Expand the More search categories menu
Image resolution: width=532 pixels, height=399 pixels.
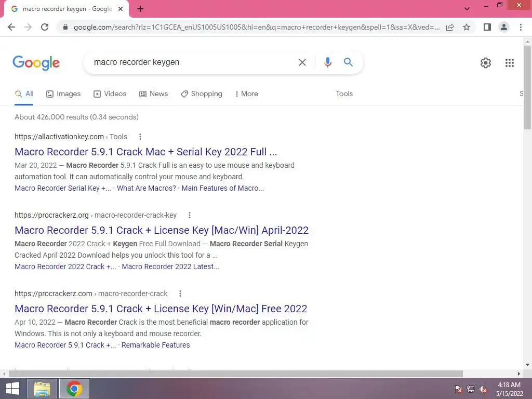(x=247, y=94)
